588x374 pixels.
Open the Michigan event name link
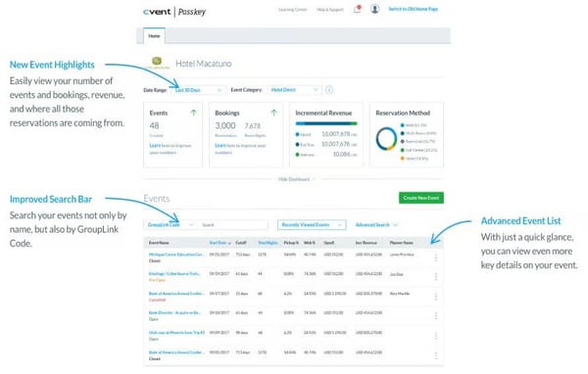click(x=176, y=255)
